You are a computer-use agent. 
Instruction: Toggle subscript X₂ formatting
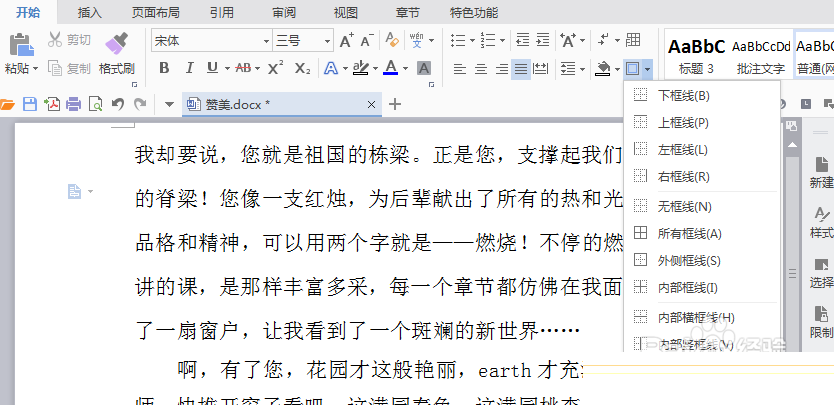tap(302, 68)
